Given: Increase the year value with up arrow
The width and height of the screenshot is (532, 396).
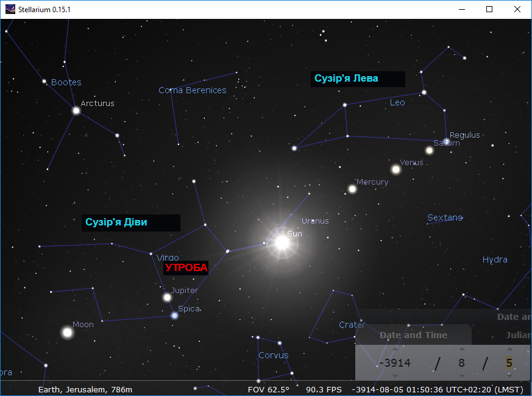Looking at the screenshot, I should tap(395, 349).
